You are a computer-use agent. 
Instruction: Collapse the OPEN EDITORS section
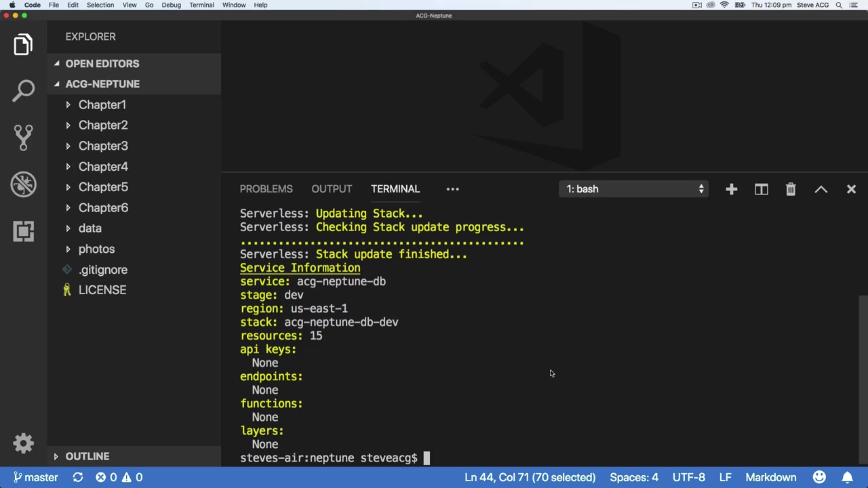pos(102,64)
